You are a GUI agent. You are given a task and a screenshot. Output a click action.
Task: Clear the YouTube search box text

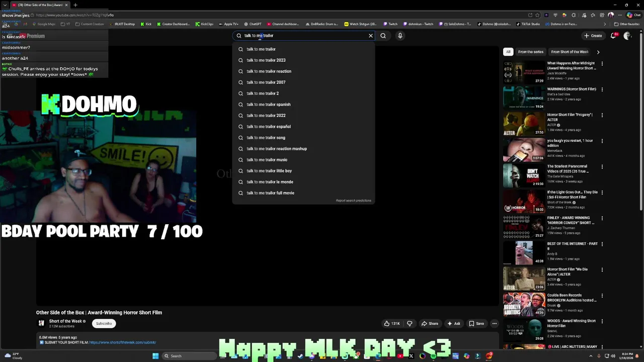point(371,36)
